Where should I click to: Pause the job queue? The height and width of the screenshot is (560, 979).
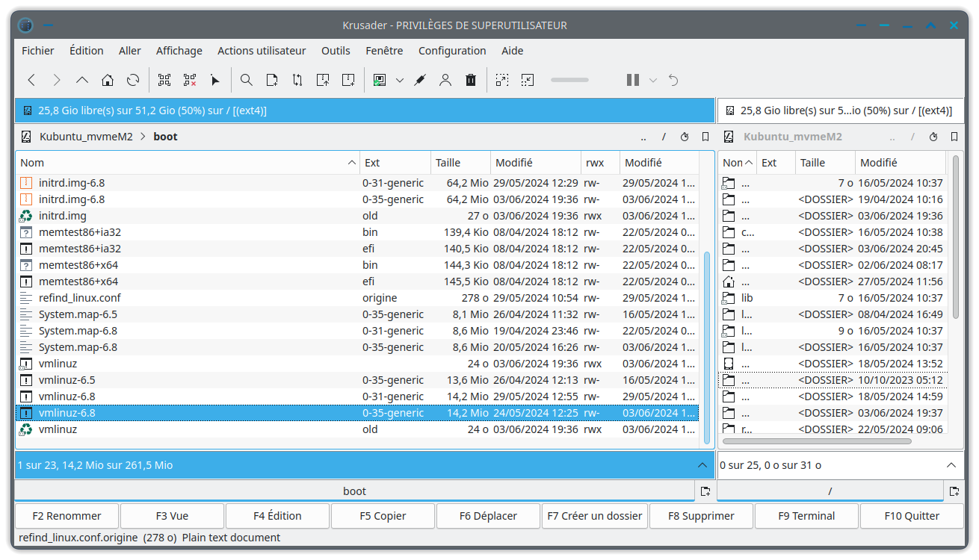(x=633, y=80)
